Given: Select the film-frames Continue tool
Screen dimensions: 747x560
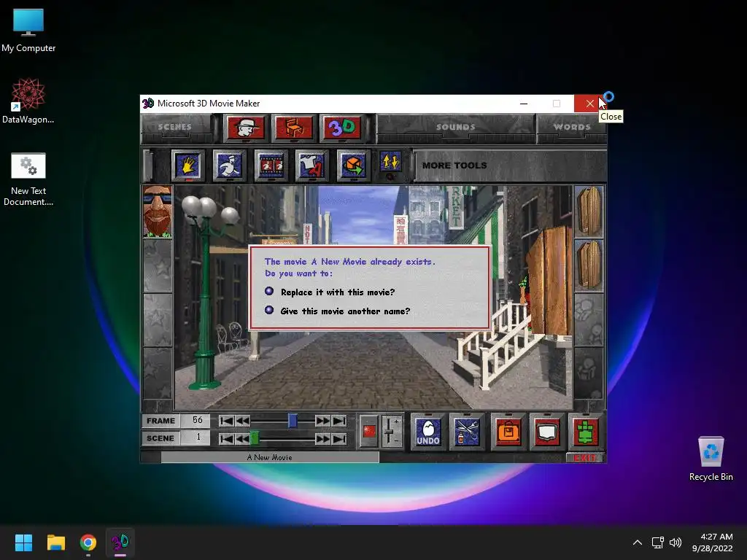Looking at the screenshot, I should click(x=271, y=166).
